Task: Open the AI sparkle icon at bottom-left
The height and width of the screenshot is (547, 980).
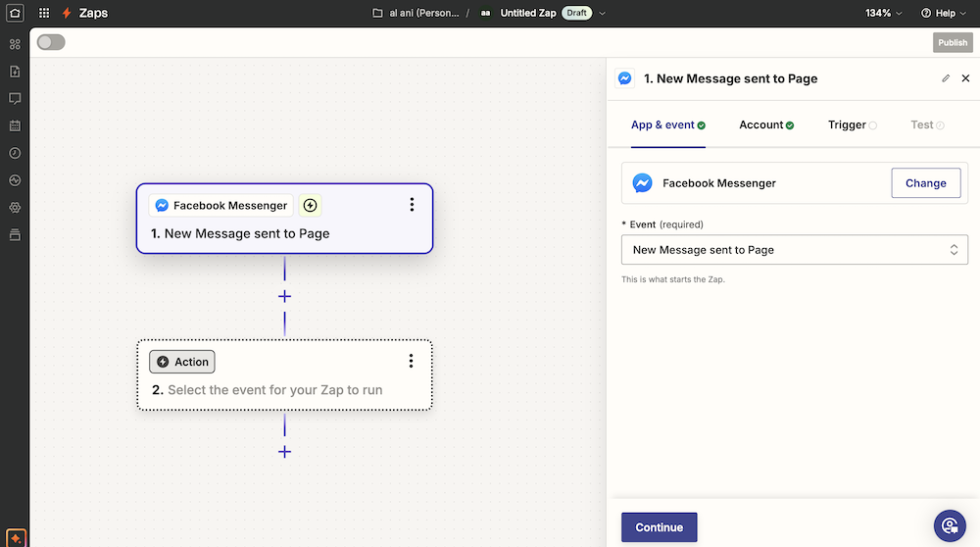Action: pyautogui.click(x=15, y=538)
